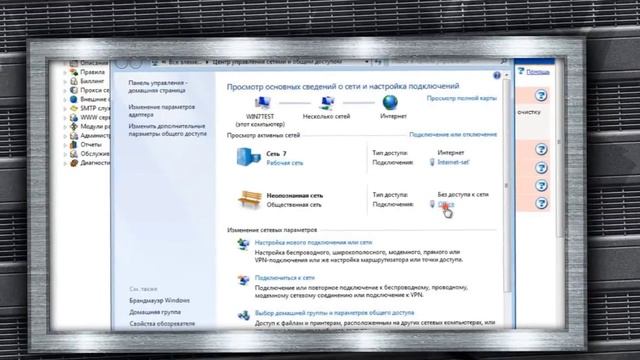Click the Неопознанная сеть network name

click(x=295, y=196)
